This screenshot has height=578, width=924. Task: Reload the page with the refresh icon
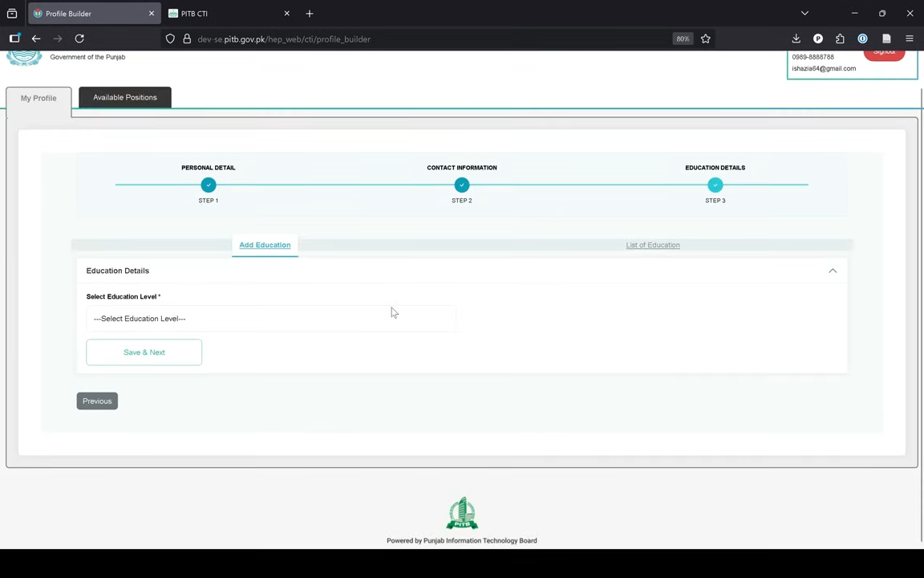click(79, 39)
